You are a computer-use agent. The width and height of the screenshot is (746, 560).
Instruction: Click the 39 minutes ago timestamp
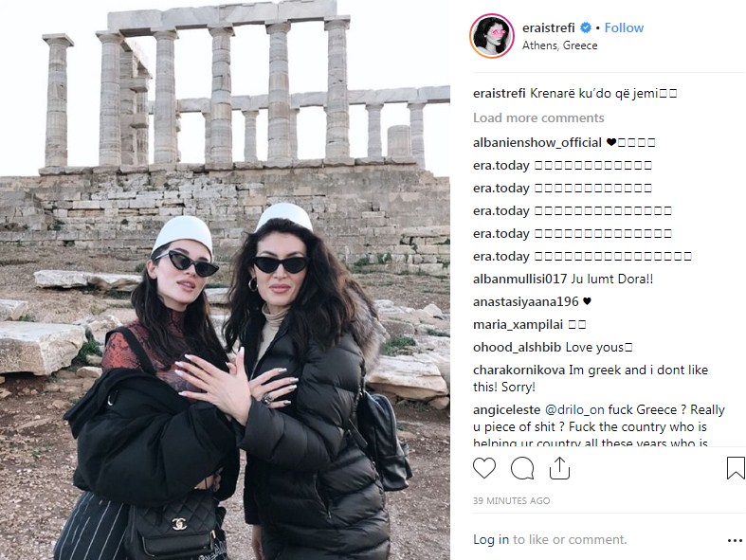pos(512,500)
